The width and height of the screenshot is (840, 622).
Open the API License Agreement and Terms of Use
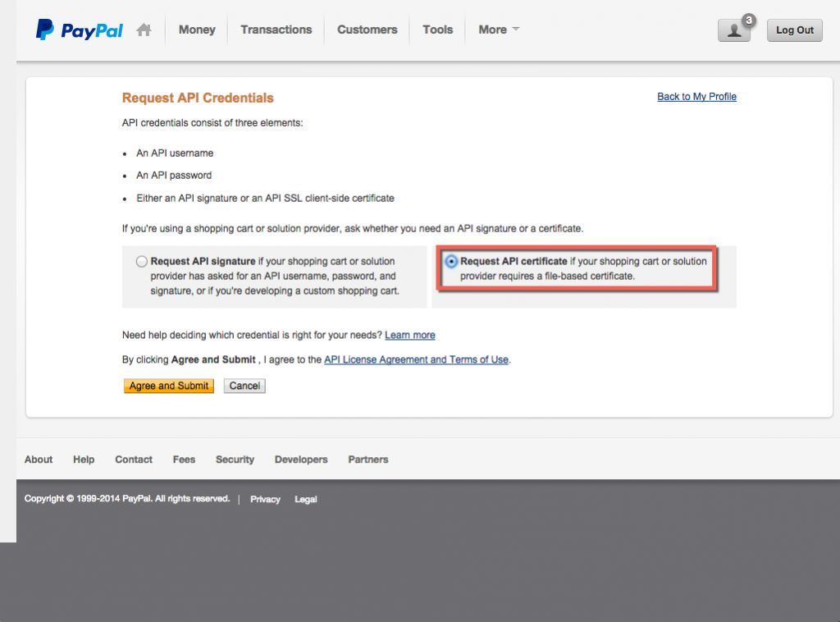coord(416,359)
